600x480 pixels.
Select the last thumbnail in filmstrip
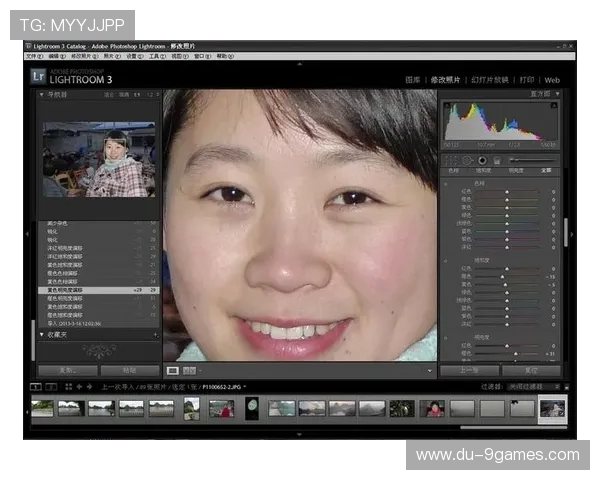tap(552, 408)
